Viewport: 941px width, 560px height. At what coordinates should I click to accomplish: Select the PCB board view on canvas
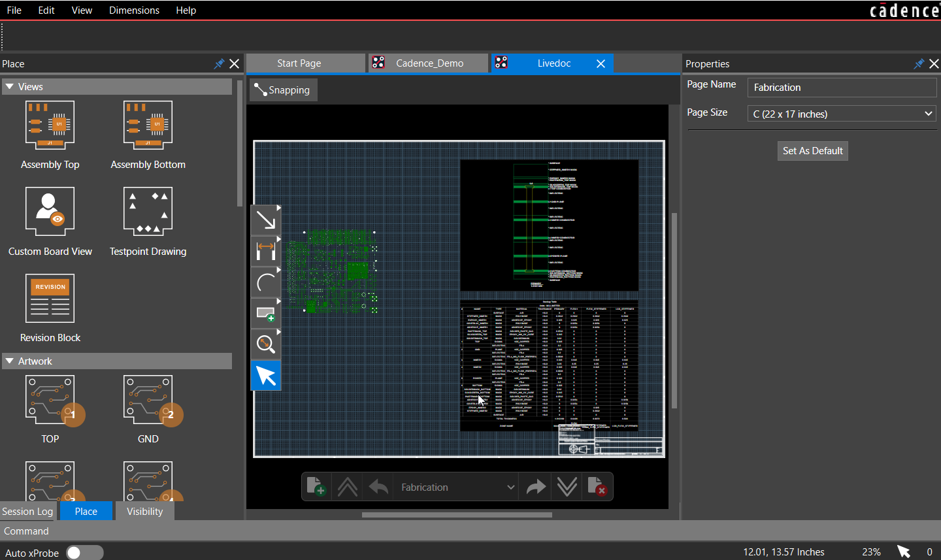(333, 271)
